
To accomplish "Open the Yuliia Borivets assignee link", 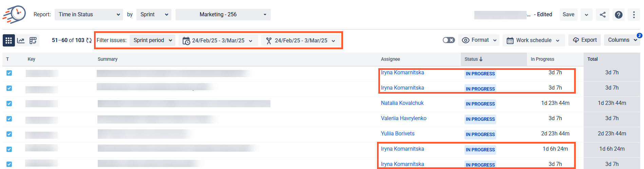I will [x=397, y=133].
